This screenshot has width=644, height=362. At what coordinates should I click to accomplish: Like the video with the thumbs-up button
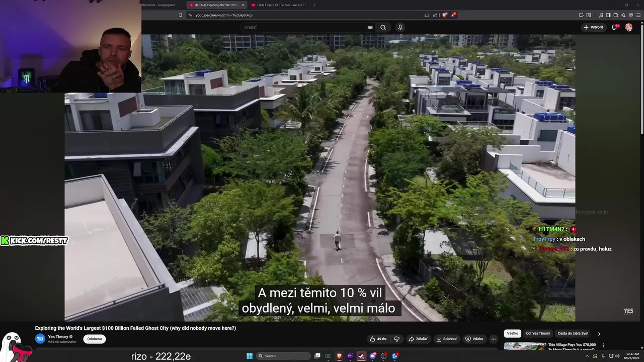coord(378,339)
